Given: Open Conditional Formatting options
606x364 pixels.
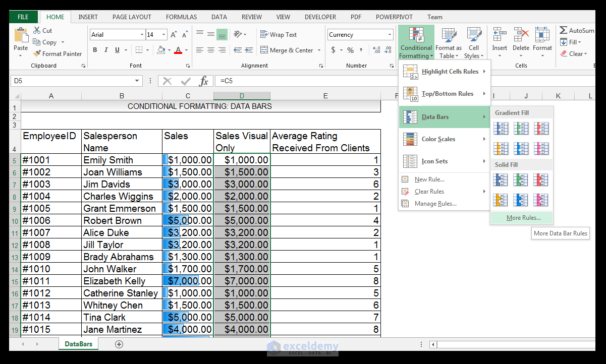Looking at the screenshot, I should coord(416,42).
